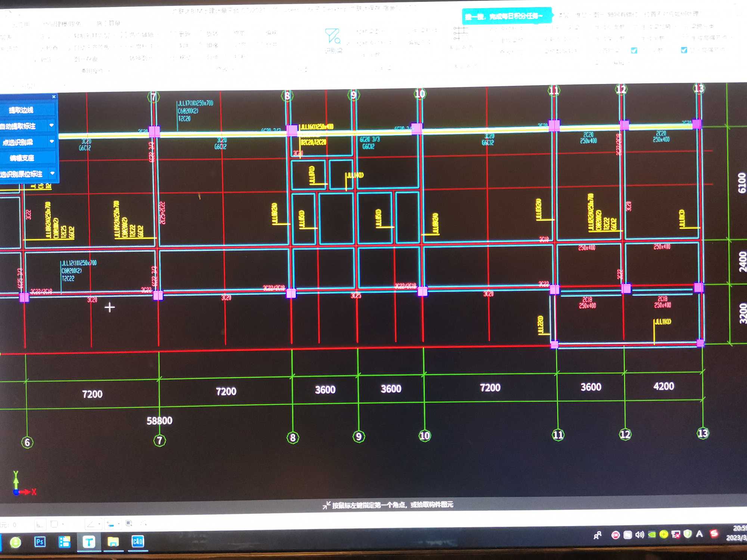747x560 pixels.
Task: Expand the 自动提取标注 dropdown arrow
Action: 52,126
